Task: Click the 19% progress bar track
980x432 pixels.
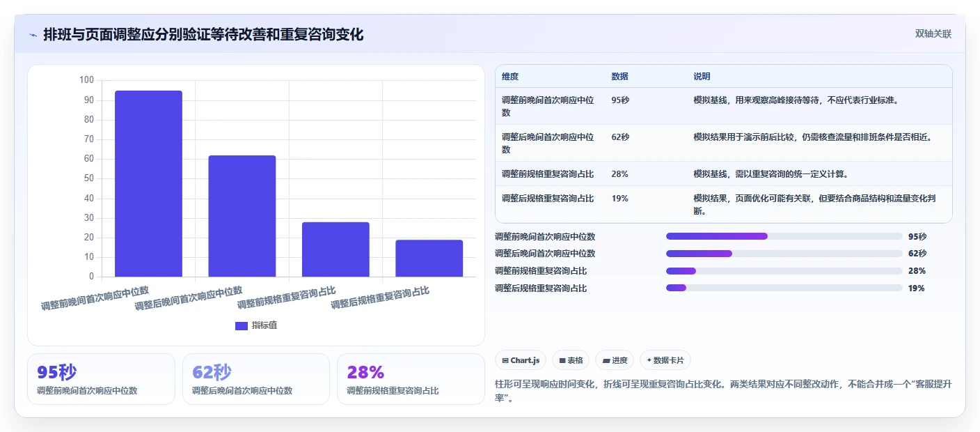Action: pos(784,288)
